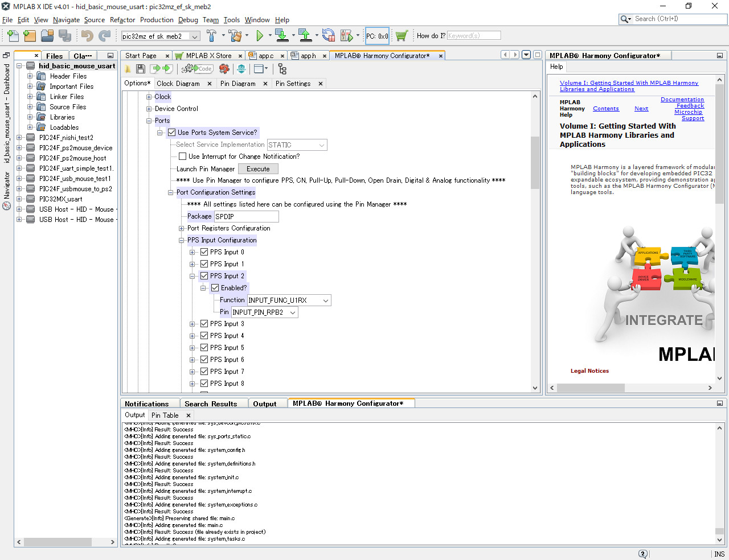This screenshot has width=729, height=560.
Task: Uncheck Use Ports System Service checkbox
Action: point(171,133)
